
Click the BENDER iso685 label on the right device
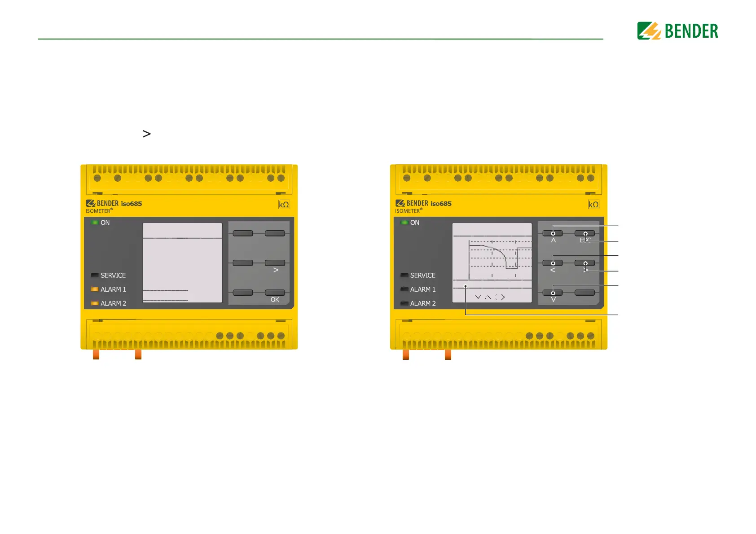click(424, 203)
